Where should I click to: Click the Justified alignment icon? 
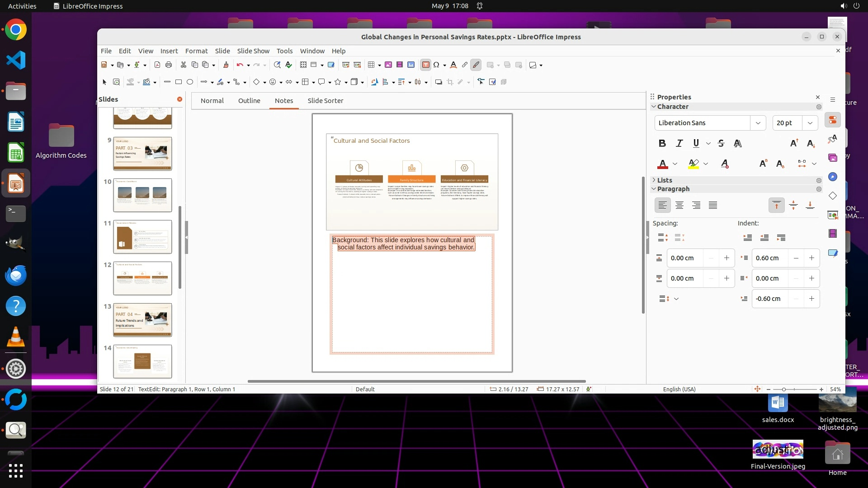coord(713,205)
